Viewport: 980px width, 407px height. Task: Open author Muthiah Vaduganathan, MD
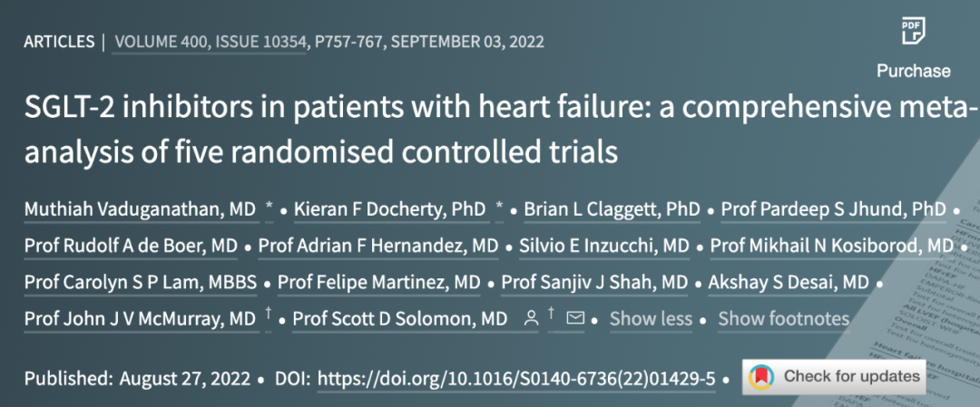[141, 210]
